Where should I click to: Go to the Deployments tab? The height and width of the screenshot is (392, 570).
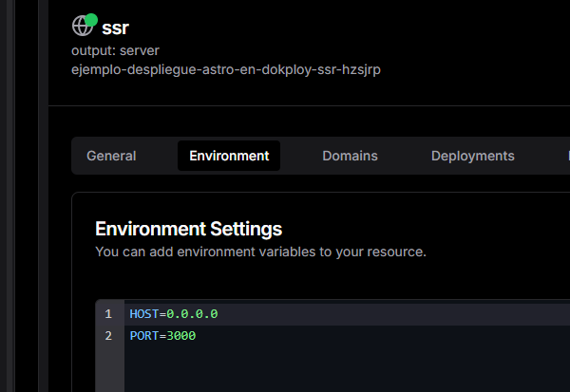tap(472, 156)
